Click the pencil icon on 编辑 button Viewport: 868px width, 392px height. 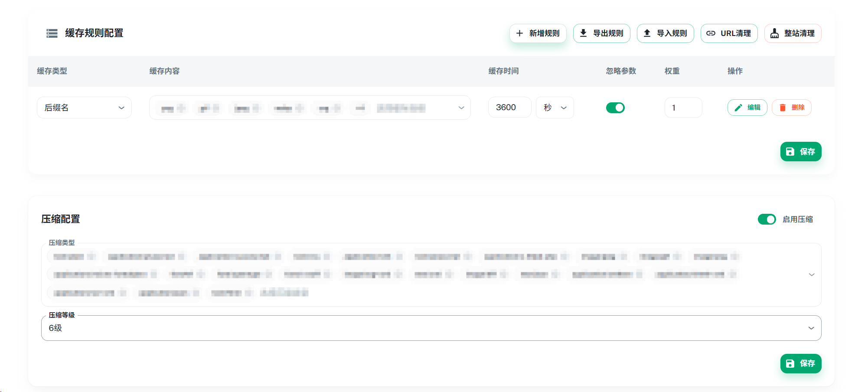coord(738,108)
